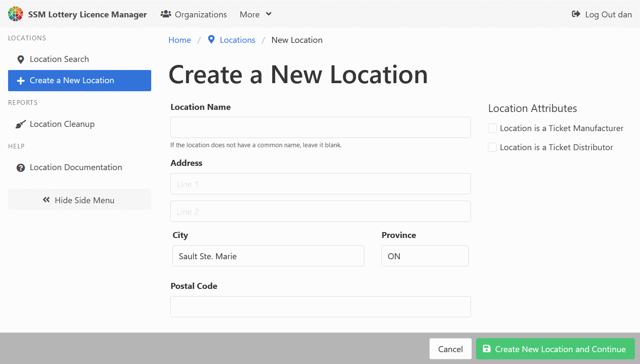This screenshot has width=640, height=364.
Task: Click the Location Attributes heading
Action: [x=533, y=108]
